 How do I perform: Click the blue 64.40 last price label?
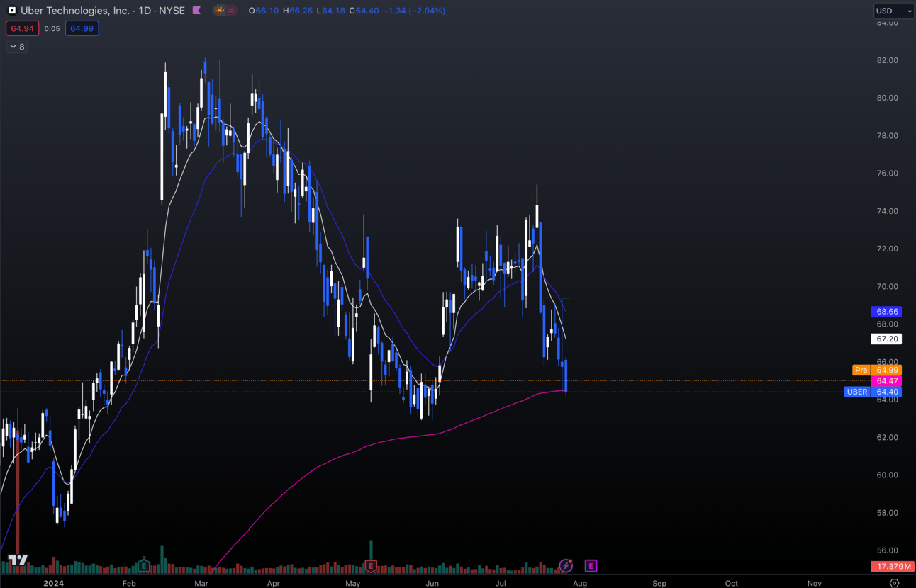(x=887, y=392)
